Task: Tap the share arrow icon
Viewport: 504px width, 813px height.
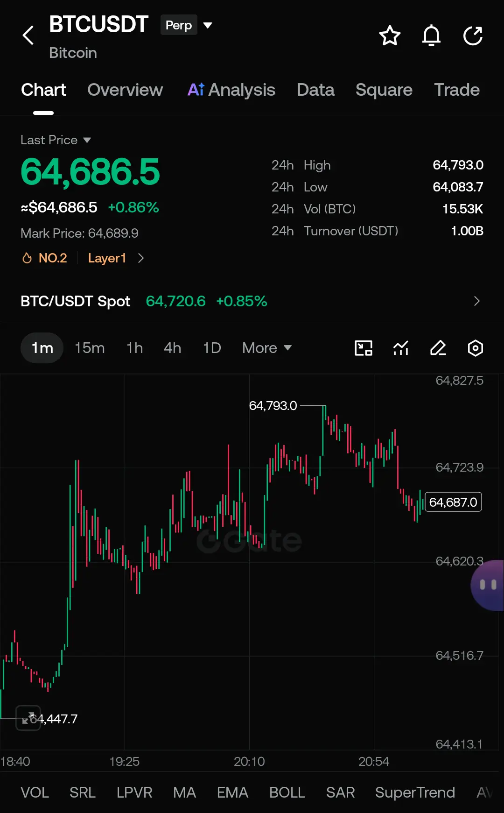Action: click(x=473, y=35)
